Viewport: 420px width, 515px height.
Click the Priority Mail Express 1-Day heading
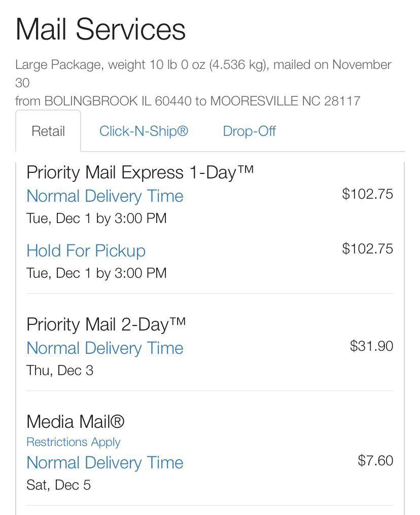(140, 172)
